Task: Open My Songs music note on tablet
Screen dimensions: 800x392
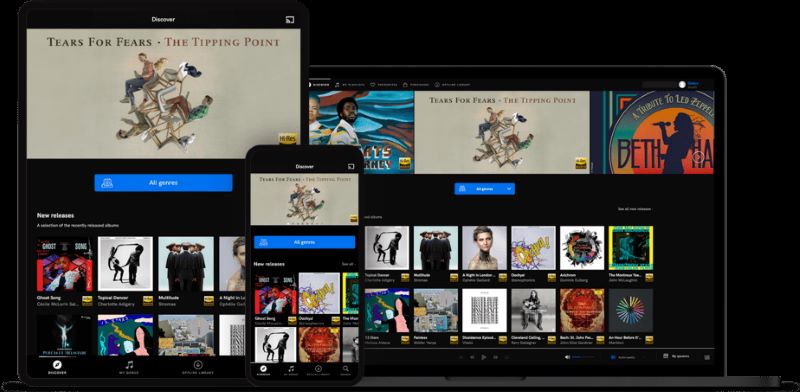Action: point(130,365)
